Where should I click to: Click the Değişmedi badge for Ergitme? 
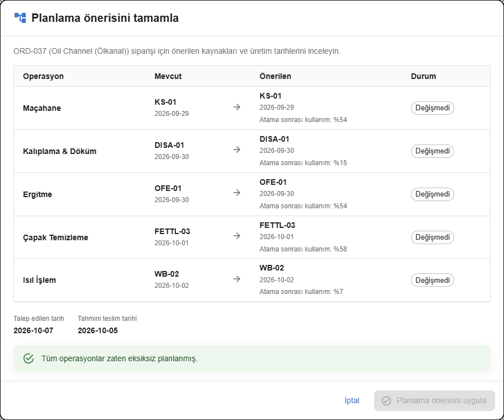click(x=432, y=194)
